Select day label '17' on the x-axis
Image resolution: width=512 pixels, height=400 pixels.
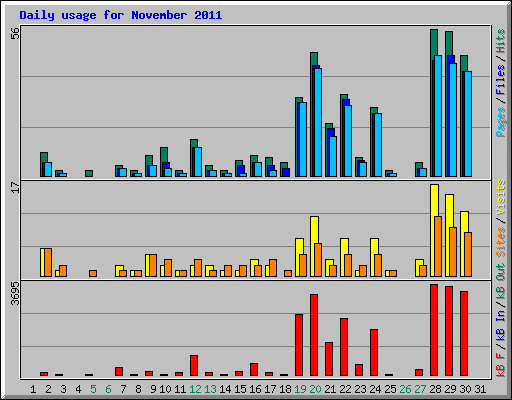point(270,389)
